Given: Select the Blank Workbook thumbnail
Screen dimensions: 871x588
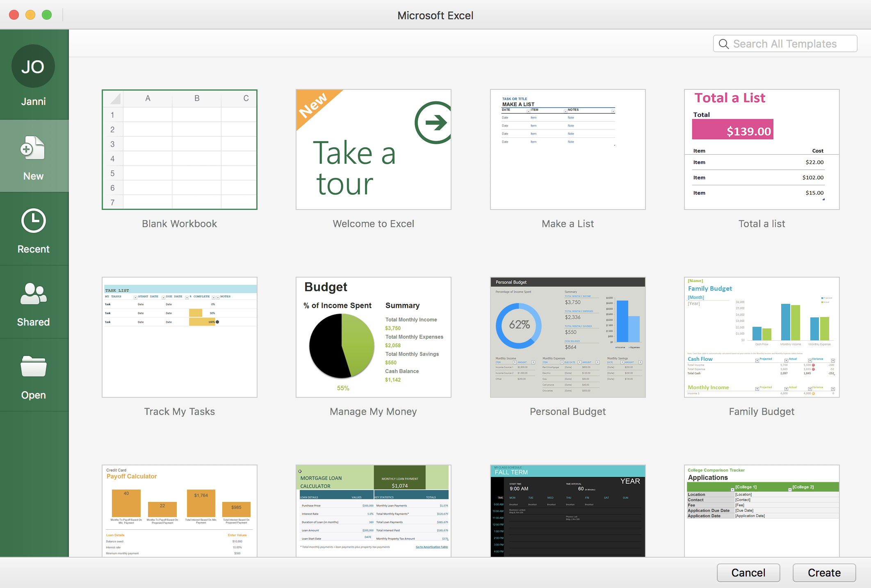Looking at the screenshot, I should [180, 150].
